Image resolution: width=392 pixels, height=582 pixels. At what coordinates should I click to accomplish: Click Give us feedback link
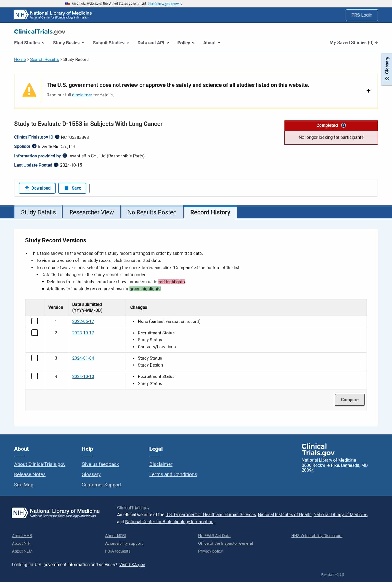click(x=100, y=464)
